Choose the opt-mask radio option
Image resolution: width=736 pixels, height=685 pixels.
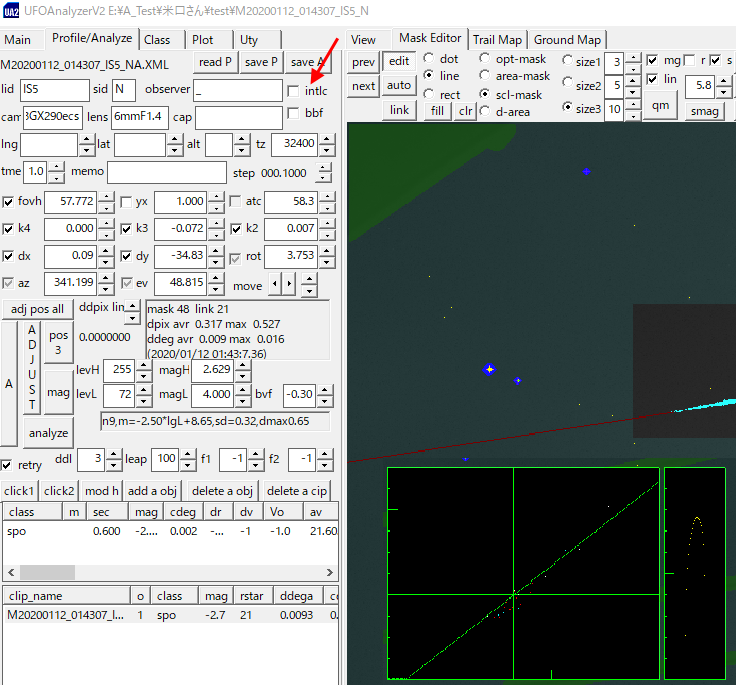[485, 59]
